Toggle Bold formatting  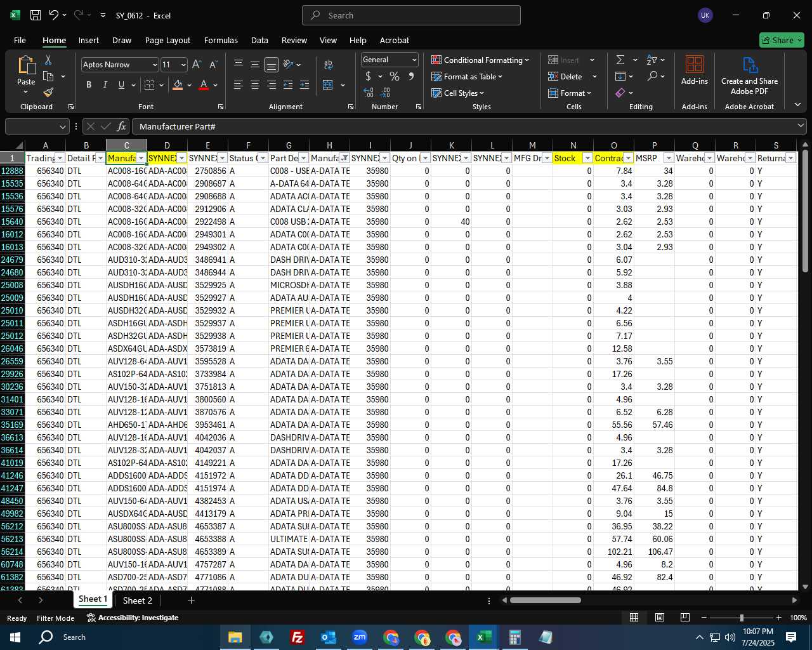click(x=89, y=84)
